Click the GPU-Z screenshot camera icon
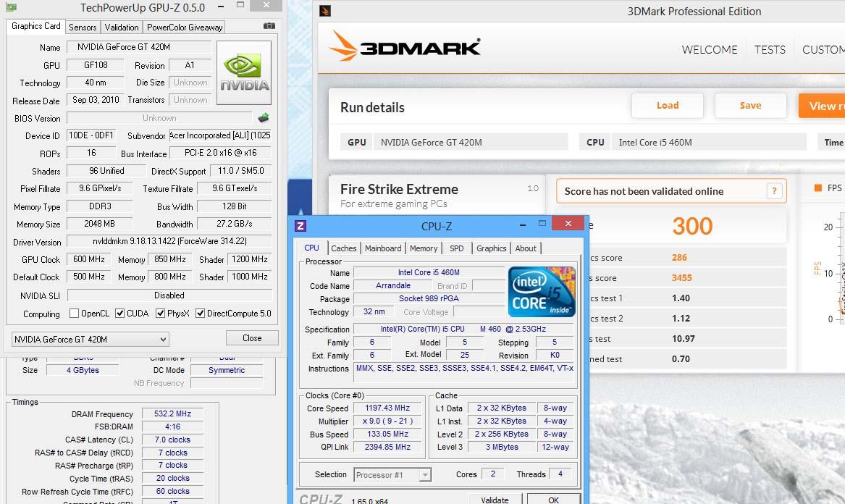 (269, 26)
